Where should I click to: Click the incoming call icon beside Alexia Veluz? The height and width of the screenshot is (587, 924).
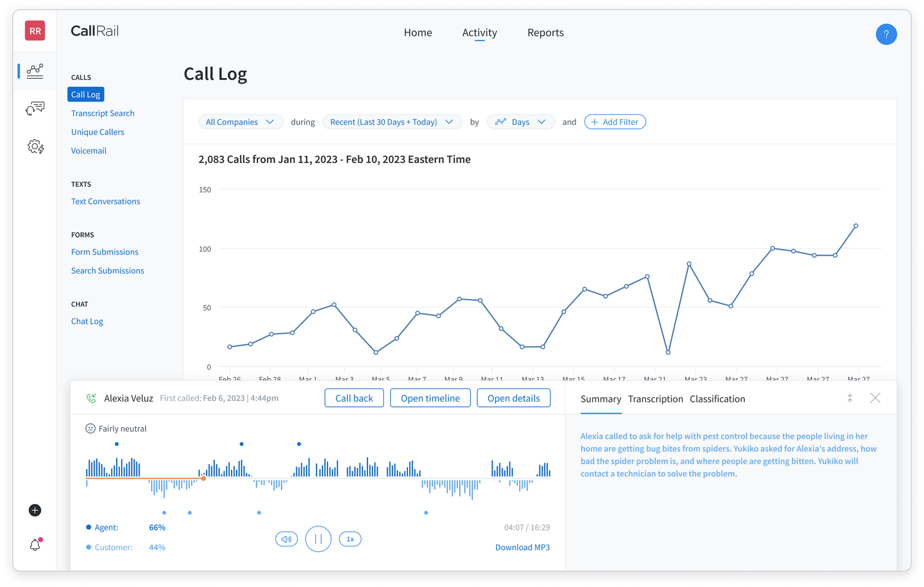[x=91, y=398]
